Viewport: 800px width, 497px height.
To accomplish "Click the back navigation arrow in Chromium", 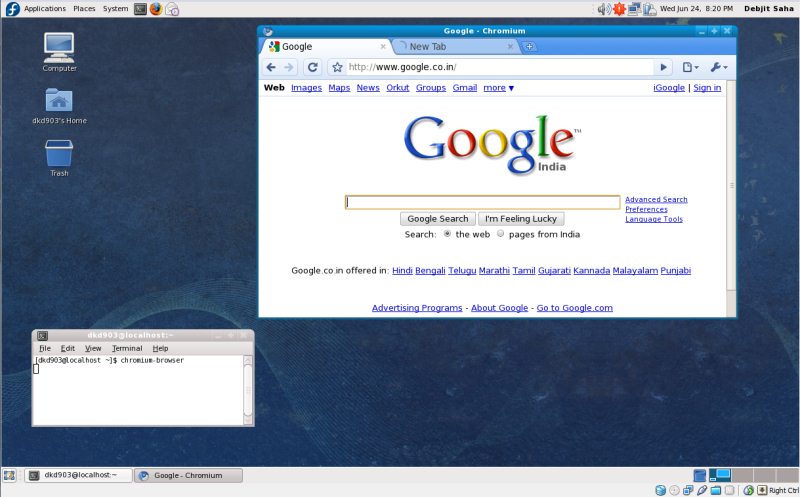I will (271, 67).
